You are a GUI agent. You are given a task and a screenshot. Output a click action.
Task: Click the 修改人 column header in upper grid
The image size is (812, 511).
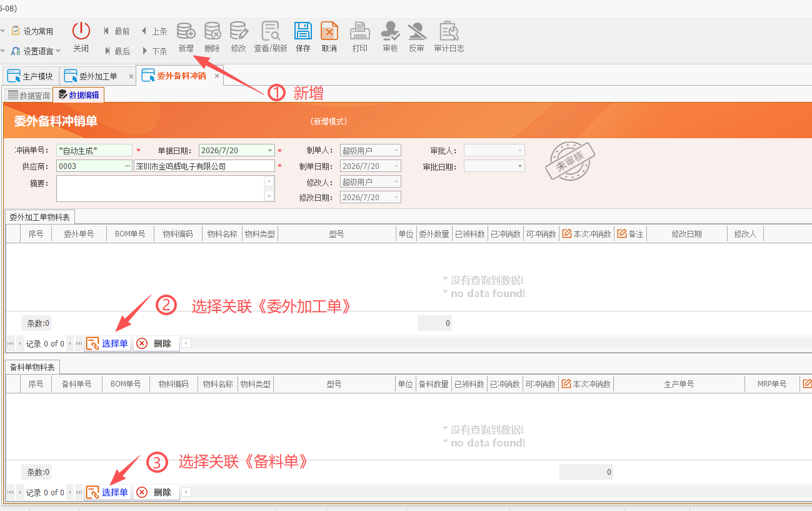(x=745, y=234)
